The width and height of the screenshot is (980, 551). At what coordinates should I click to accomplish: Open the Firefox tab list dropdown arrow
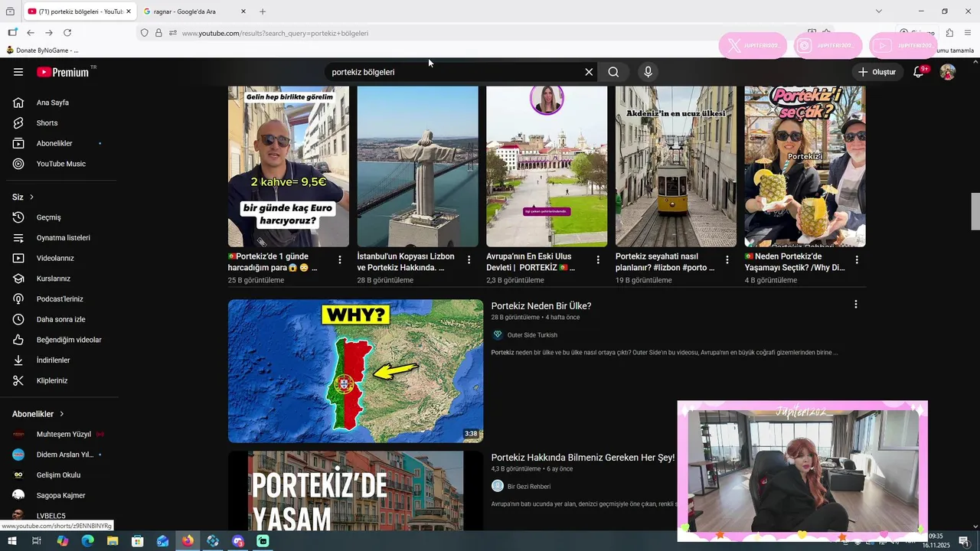point(879,11)
